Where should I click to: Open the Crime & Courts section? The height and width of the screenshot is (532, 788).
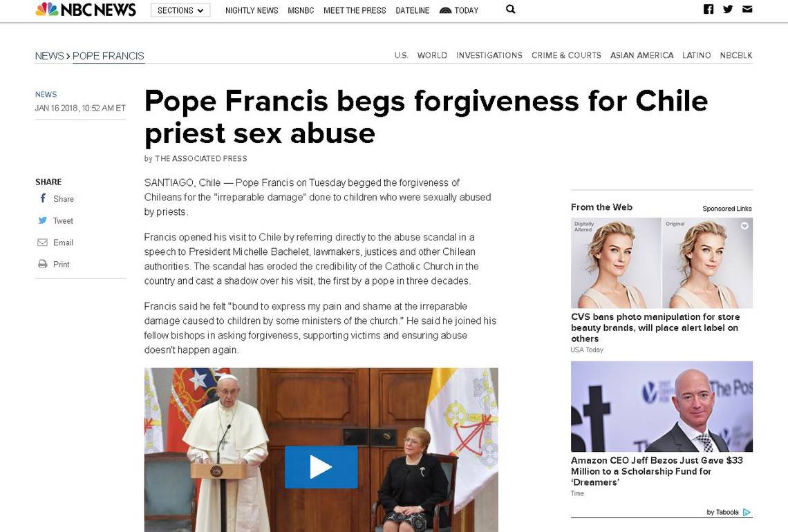566,55
